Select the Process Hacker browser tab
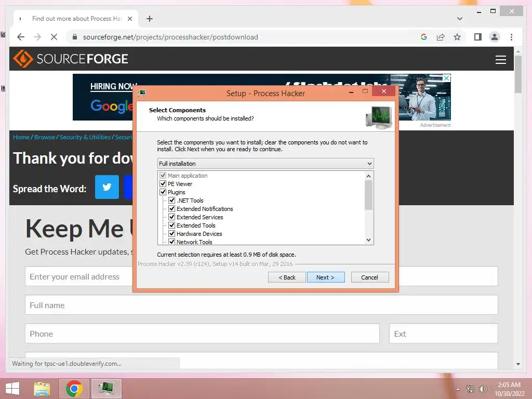This screenshot has width=532, height=399. (x=76, y=19)
